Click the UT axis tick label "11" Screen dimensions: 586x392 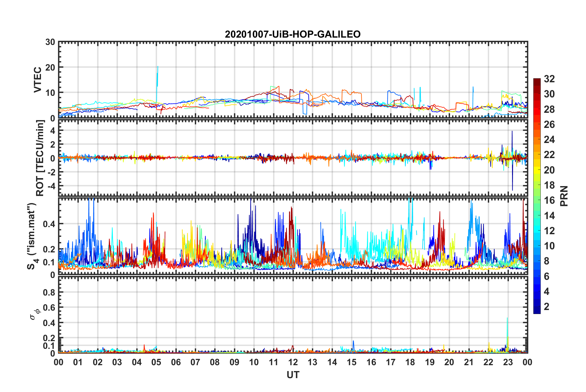(x=274, y=362)
